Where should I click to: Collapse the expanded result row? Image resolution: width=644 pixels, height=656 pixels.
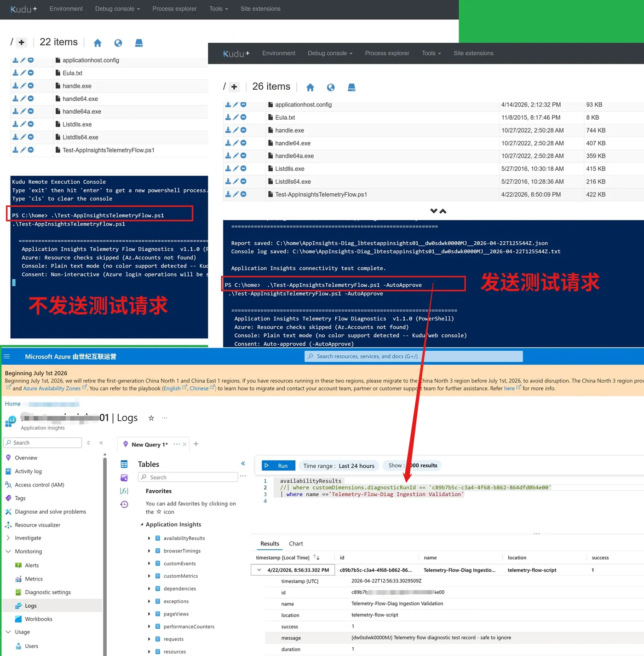tap(259, 570)
